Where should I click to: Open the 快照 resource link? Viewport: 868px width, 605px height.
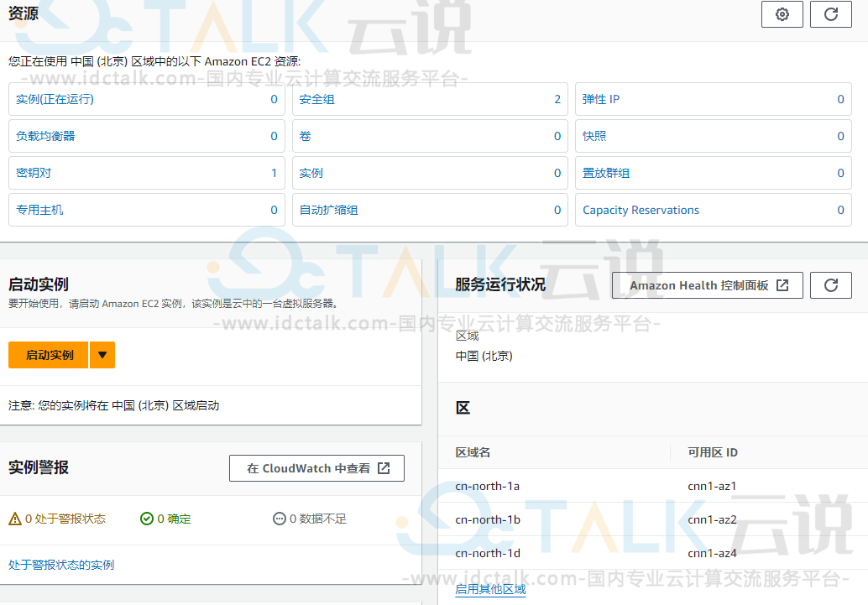click(594, 136)
